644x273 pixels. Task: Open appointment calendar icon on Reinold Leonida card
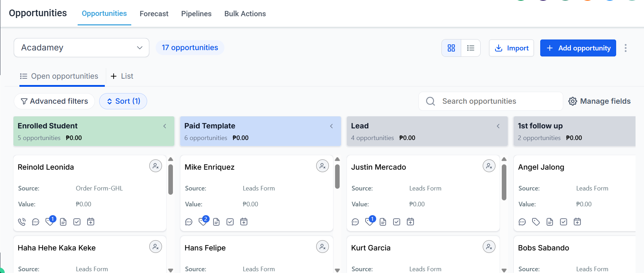tap(91, 222)
